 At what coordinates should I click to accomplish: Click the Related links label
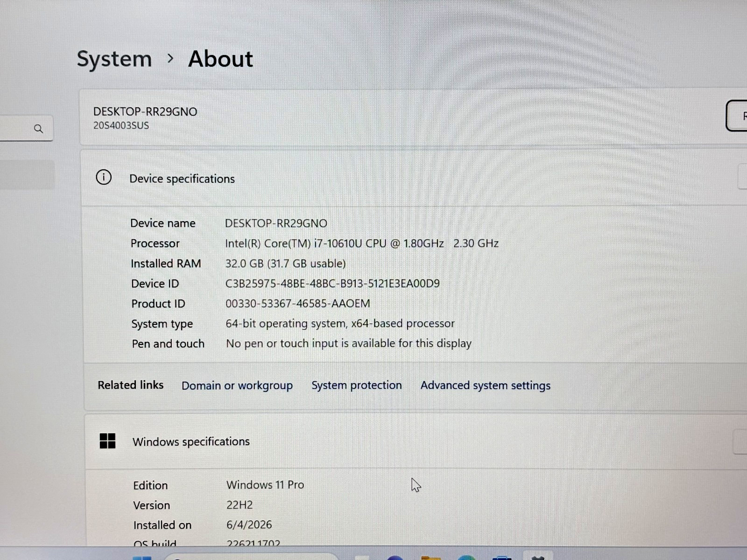[x=131, y=385]
